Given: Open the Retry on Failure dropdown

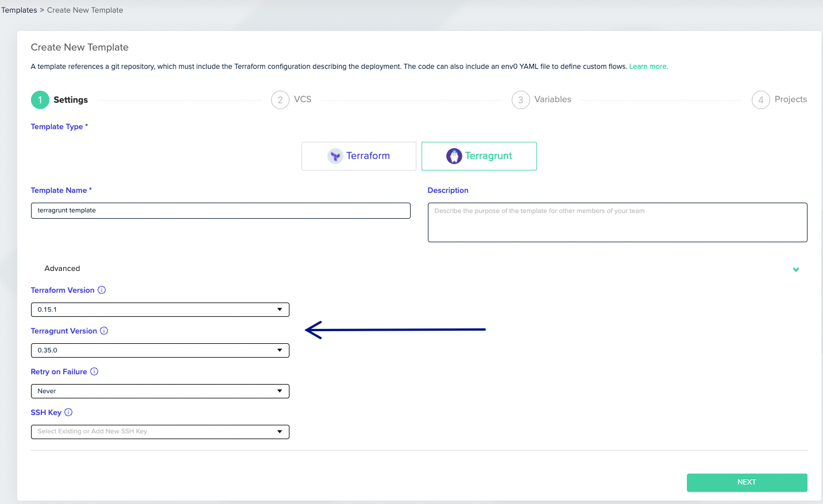Looking at the screenshot, I should 160,391.
